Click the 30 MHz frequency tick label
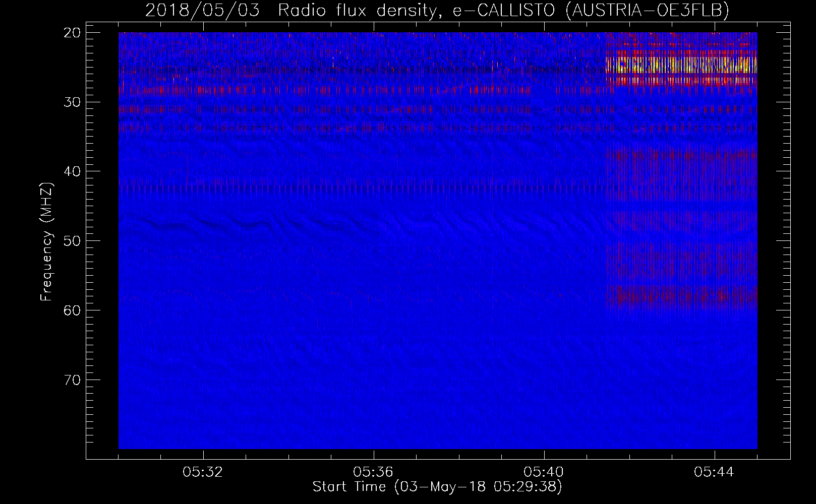This screenshot has width=816, height=504. tap(73, 102)
